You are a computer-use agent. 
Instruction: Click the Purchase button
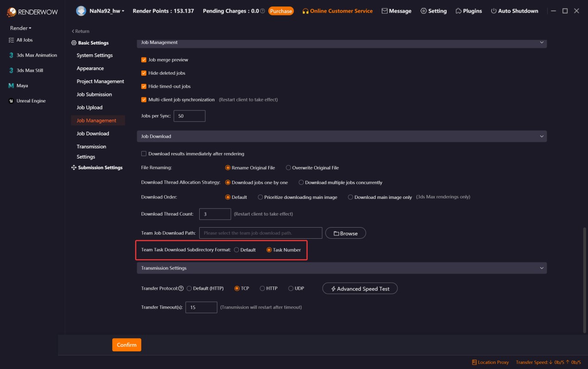[281, 11]
